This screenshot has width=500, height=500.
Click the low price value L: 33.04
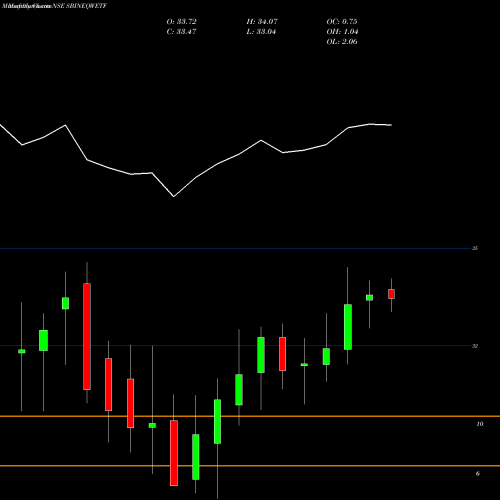[x=261, y=32]
